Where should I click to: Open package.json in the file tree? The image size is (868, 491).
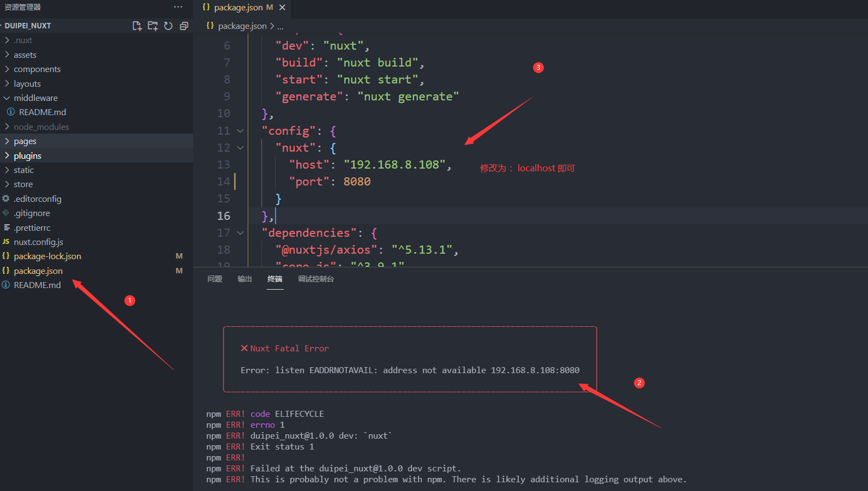tap(97, 271)
